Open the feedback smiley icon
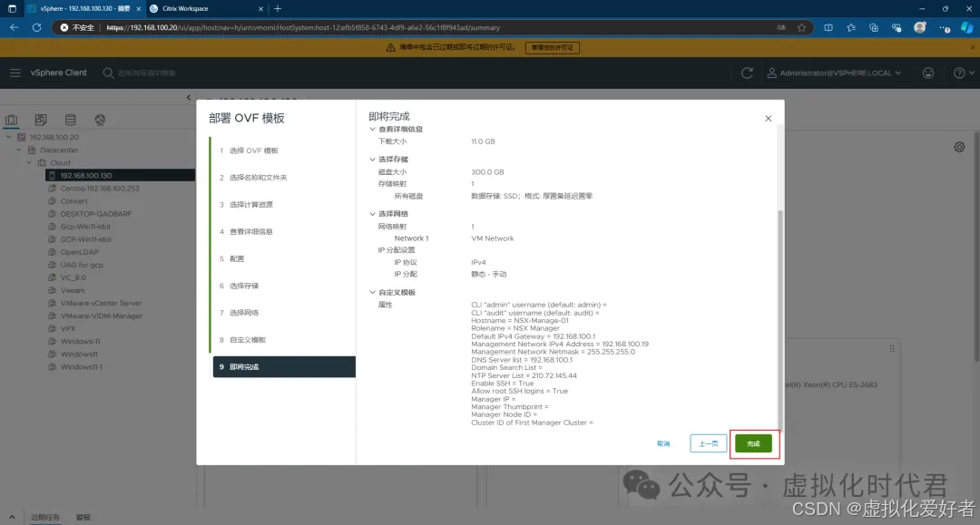The height and width of the screenshot is (525, 980). pos(928,73)
